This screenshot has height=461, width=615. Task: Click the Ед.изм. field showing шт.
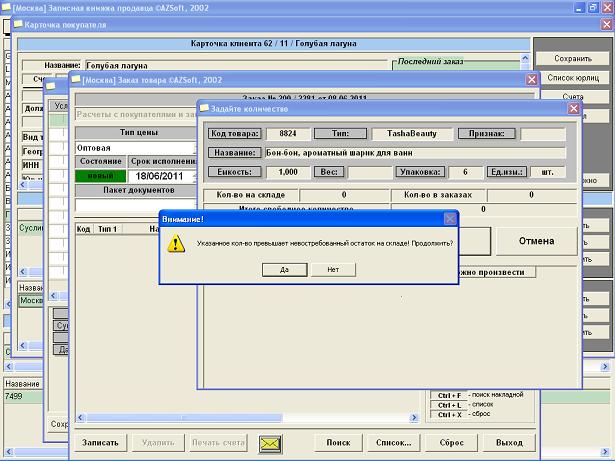pos(548,172)
